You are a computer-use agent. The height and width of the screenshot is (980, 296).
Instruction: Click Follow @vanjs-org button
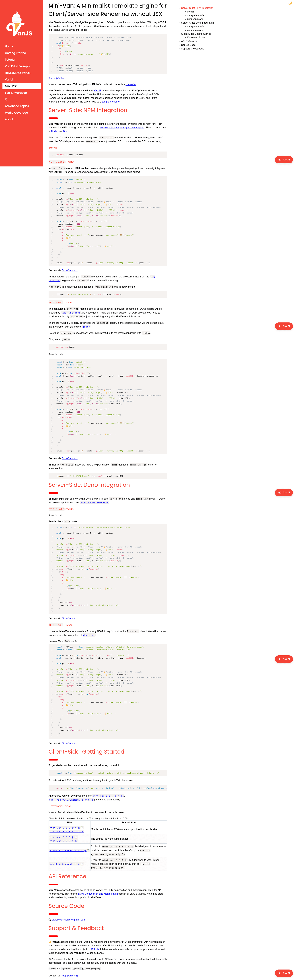click(x=91, y=969)
